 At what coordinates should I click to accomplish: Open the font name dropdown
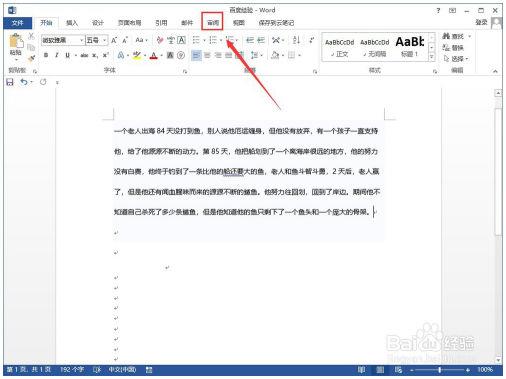[82, 40]
